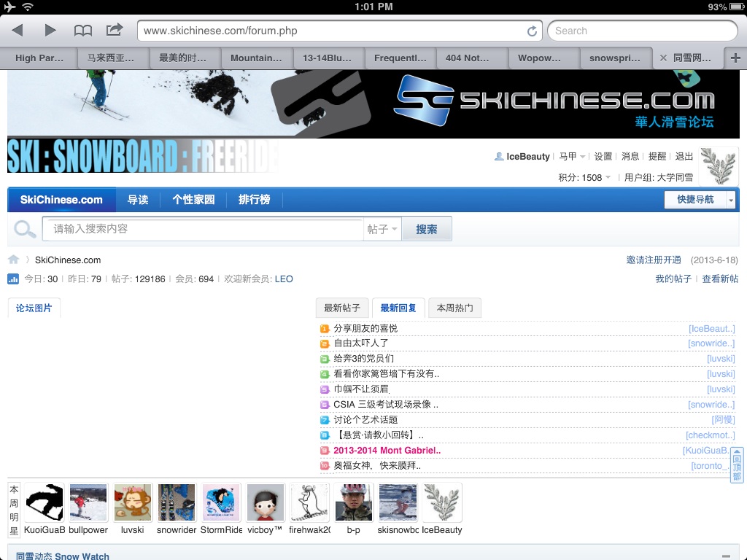Screen dimensions: 747x560
Task: Click the home icon in breadcrumb
Action: point(13,260)
